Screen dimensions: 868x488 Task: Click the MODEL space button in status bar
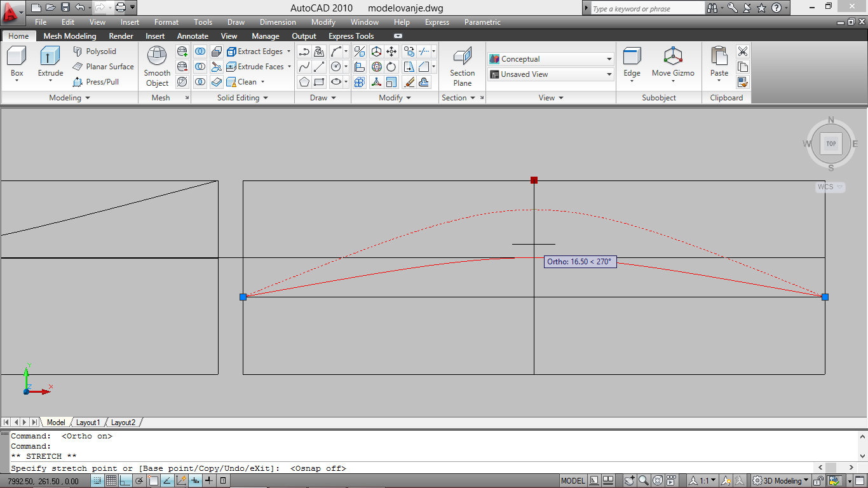pyautogui.click(x=573, y=481)
